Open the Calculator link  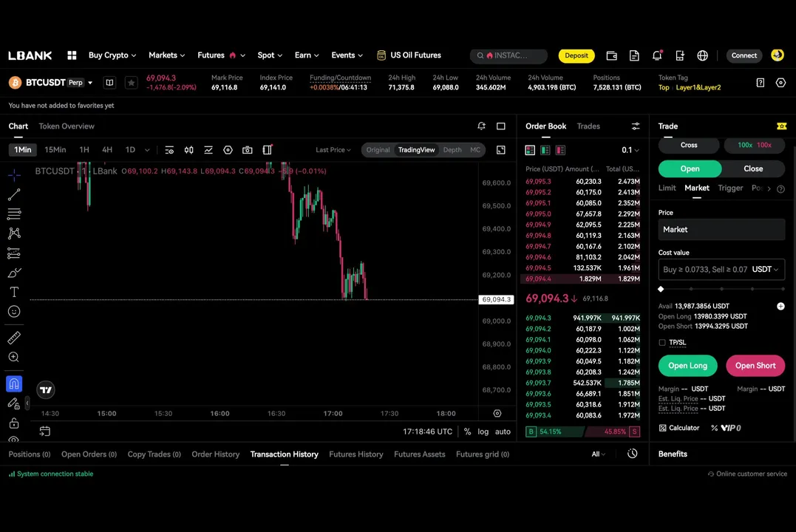click(x=679, y=428)
